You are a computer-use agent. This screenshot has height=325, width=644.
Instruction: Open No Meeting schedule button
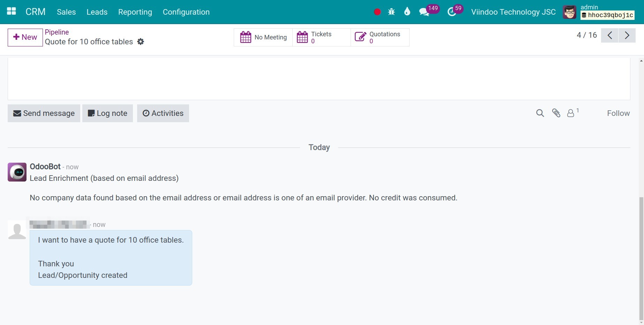pyautogui.click(x=263, y=37)
